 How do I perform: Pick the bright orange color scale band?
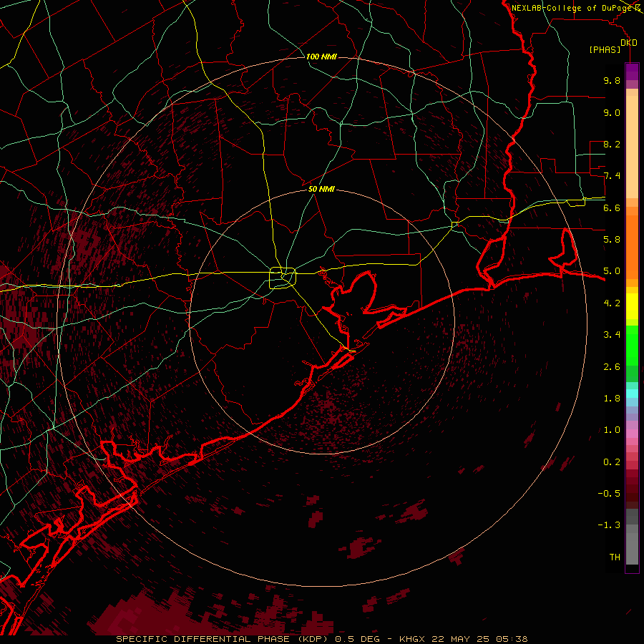[x=632, y=246]
